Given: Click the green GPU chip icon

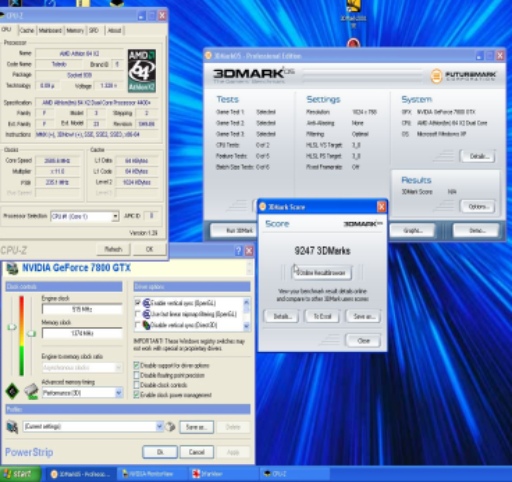Looking at the screenshot, I should (x=13, y=391).
